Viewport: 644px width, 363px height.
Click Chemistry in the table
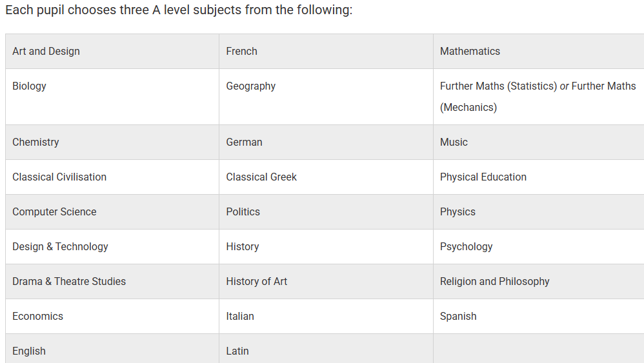(x=35, y=142)
